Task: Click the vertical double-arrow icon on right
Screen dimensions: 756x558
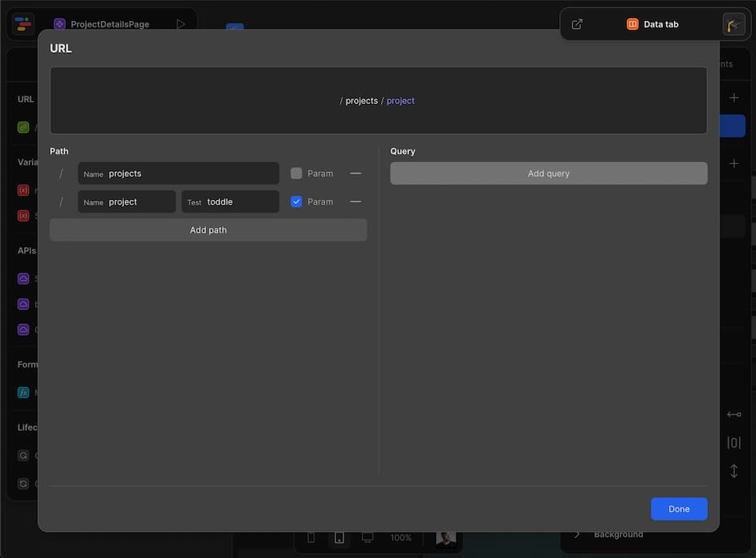Action: tap(734, 470)
